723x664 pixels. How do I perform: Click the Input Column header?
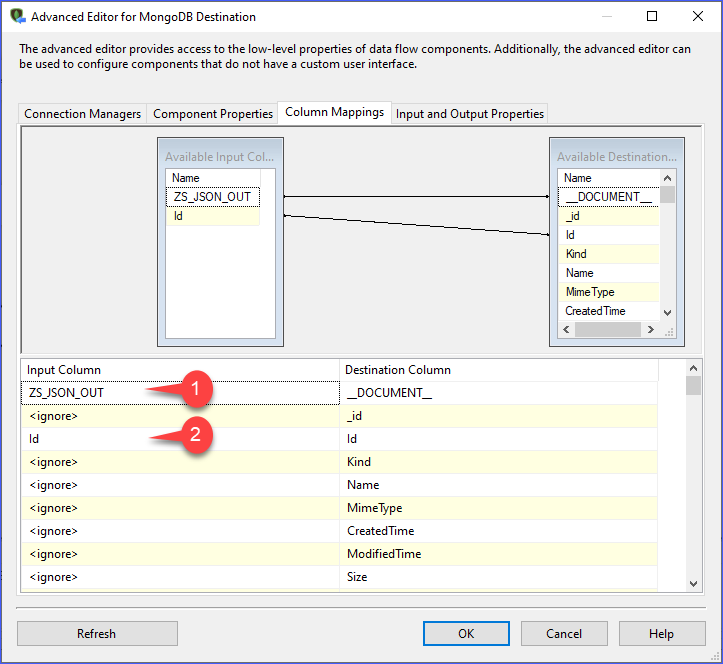point(180,370)
